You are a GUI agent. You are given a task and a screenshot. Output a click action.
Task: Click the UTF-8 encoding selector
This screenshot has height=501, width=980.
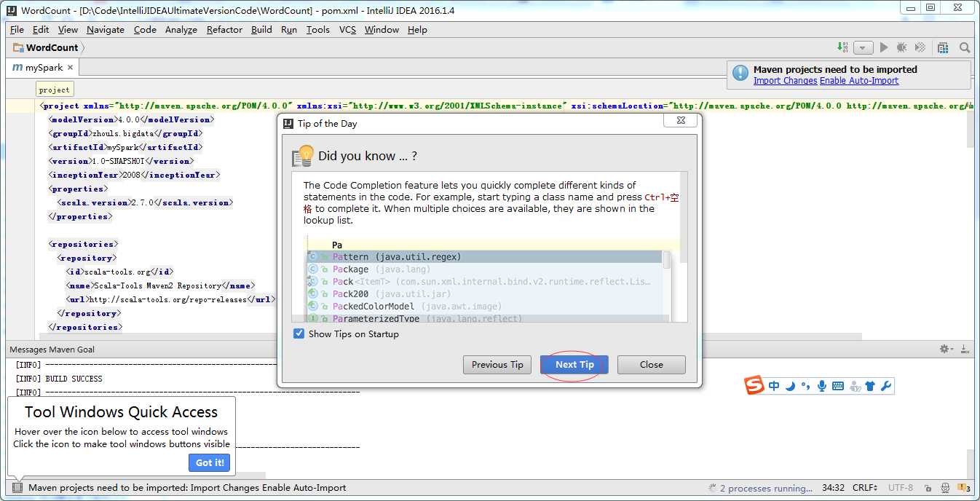click(900, 488)
